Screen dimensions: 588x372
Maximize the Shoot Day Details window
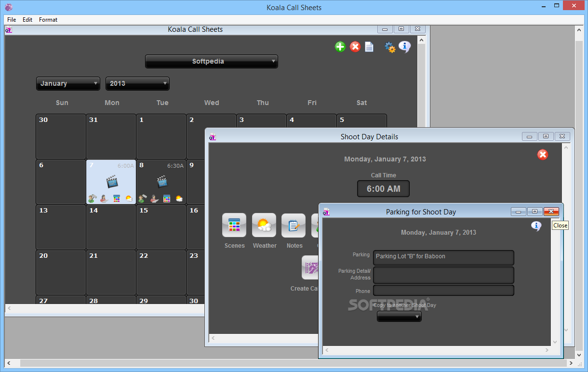tap(546, 136)
